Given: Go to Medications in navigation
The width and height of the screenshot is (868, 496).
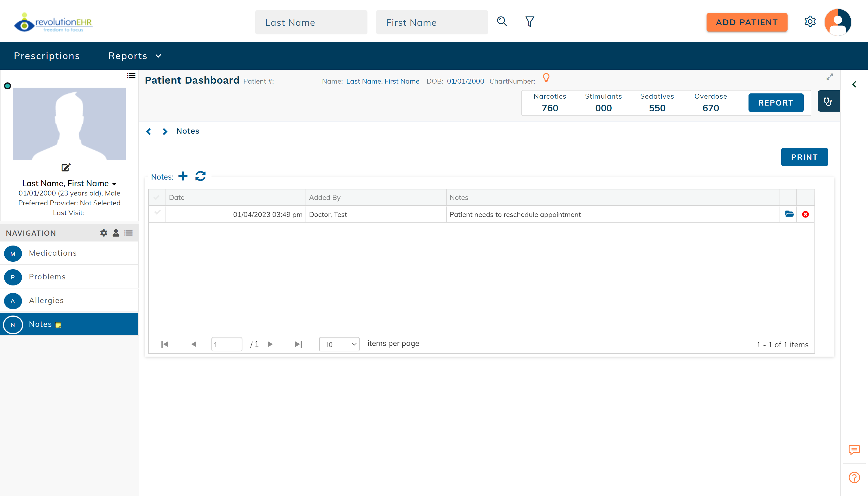Looking at the screenshot, I should point(52,253).
